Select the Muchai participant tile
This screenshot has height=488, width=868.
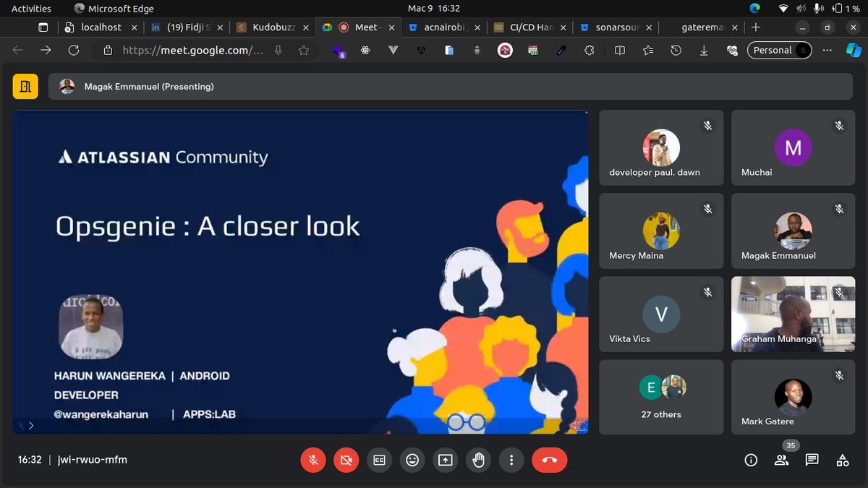793,148
